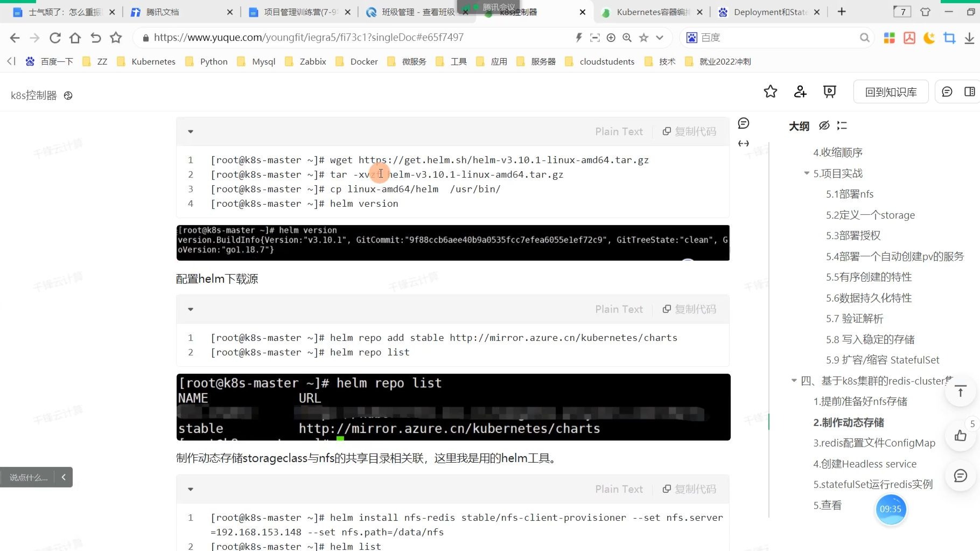Toggle the right sidebar panel icon
The image size is (980, 551).
pos(970,92)
